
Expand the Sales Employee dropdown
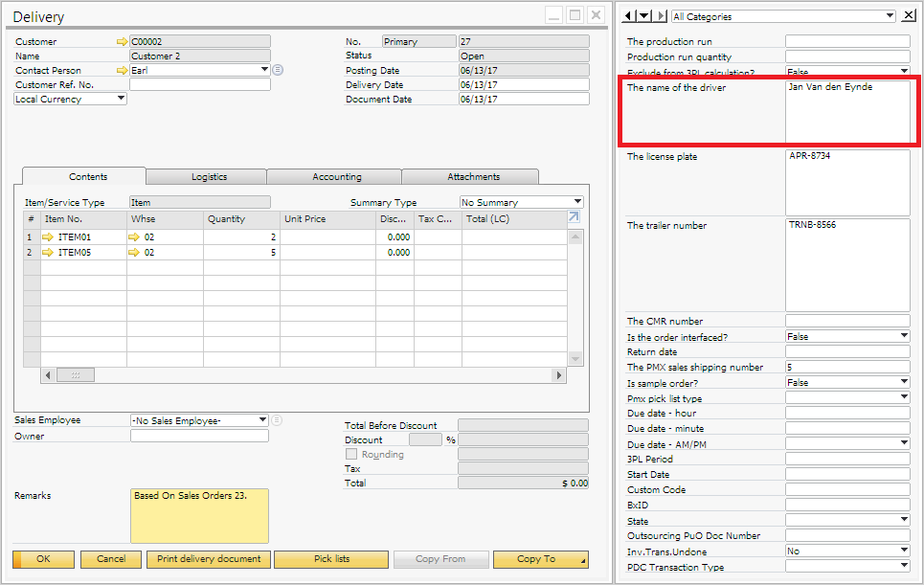pos(263,420)
